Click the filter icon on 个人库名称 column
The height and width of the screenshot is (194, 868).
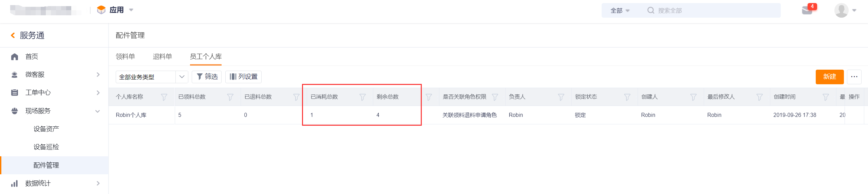pos(164,97)
